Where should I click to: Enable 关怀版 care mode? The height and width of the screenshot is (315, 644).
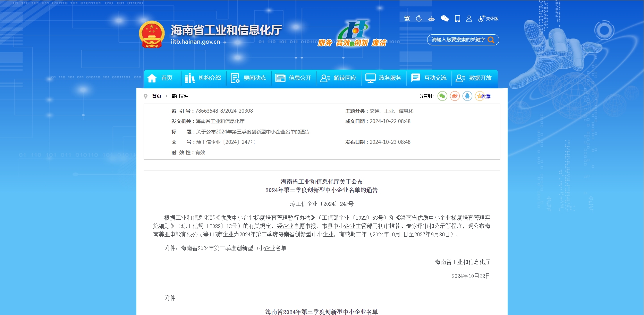point(489,19)
